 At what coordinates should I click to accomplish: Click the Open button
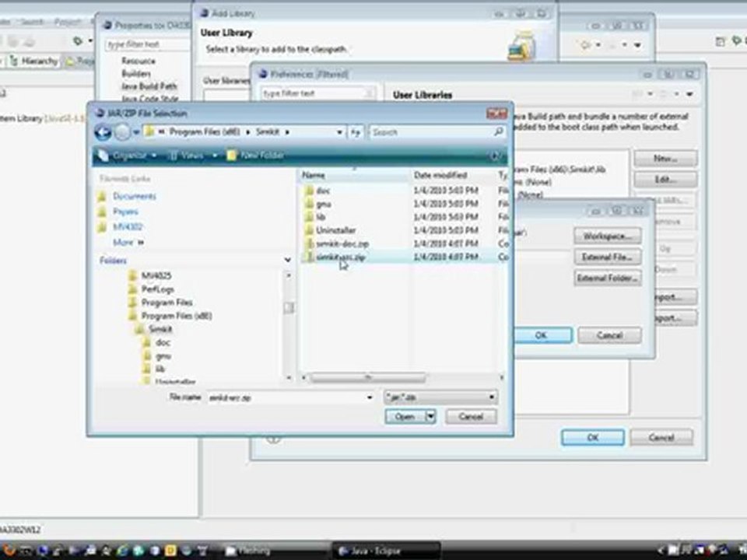[x=405, y=417]
